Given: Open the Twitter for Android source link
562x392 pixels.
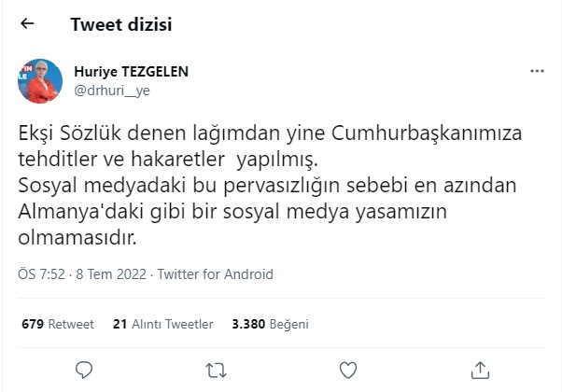Looking at the screenshot, I should pyautogui.click(x=216, y=274).
